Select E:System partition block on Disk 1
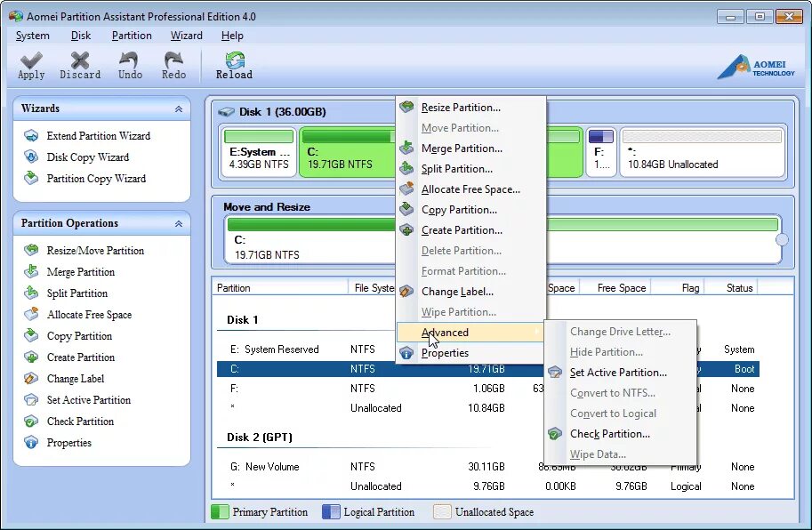The height and width of the screenshot is (530, 812). 259,152
